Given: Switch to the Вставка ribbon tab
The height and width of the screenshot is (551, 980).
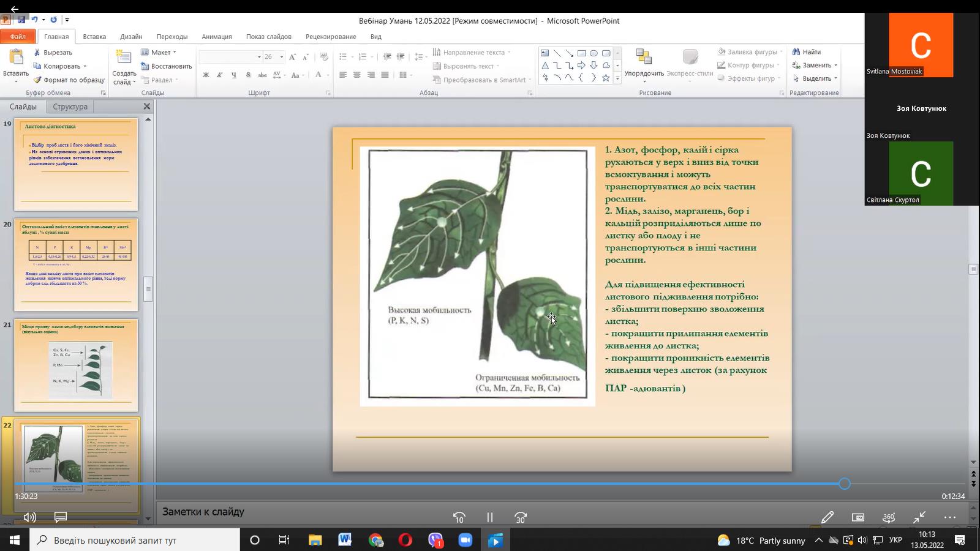Looking at the screenshot, I should [94, 37].
